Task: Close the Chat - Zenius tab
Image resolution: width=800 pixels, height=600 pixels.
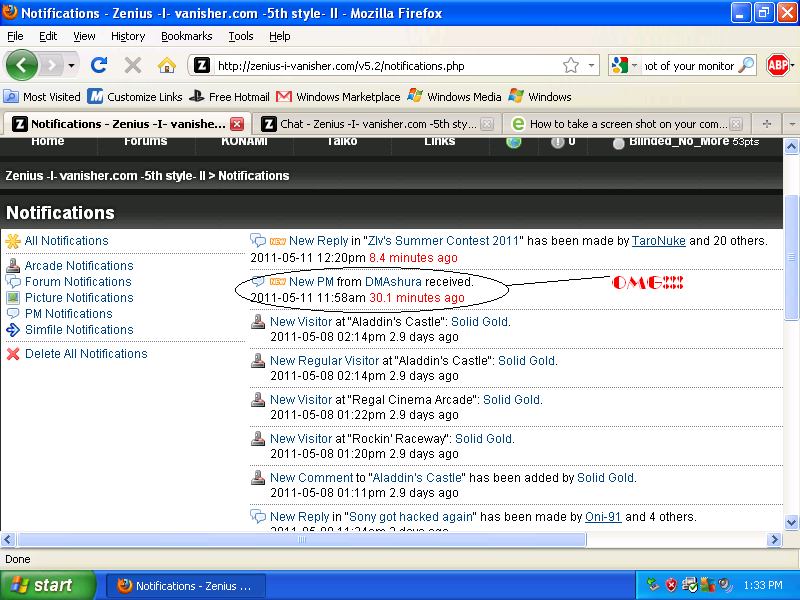Action: click(x=487, y=124)
